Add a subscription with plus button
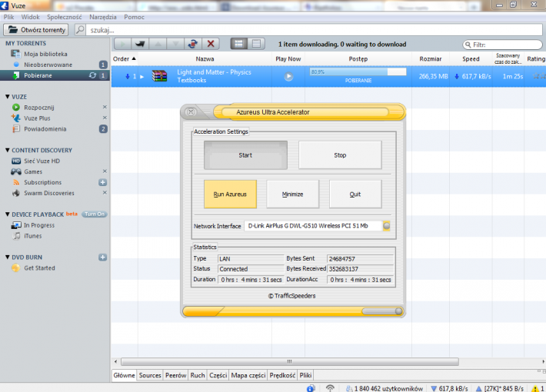The image size is (546, 392). [103, 182]
